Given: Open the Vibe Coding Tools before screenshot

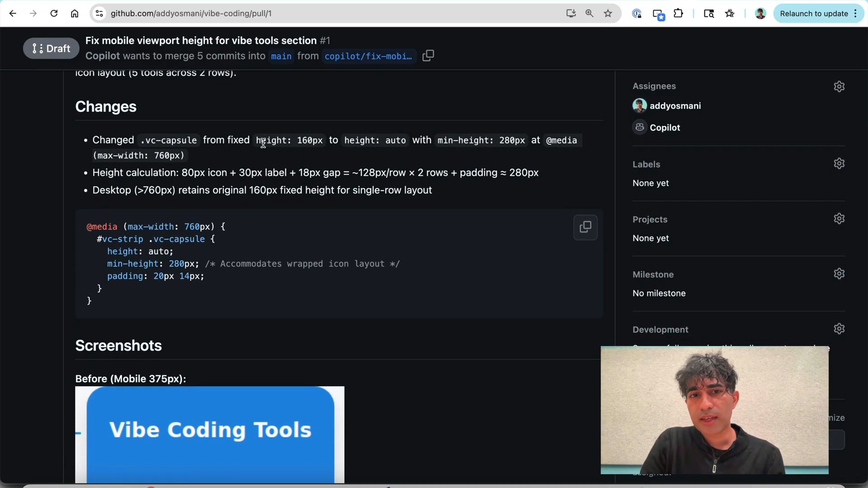Looking at the screenshot, I should [210, 435].
